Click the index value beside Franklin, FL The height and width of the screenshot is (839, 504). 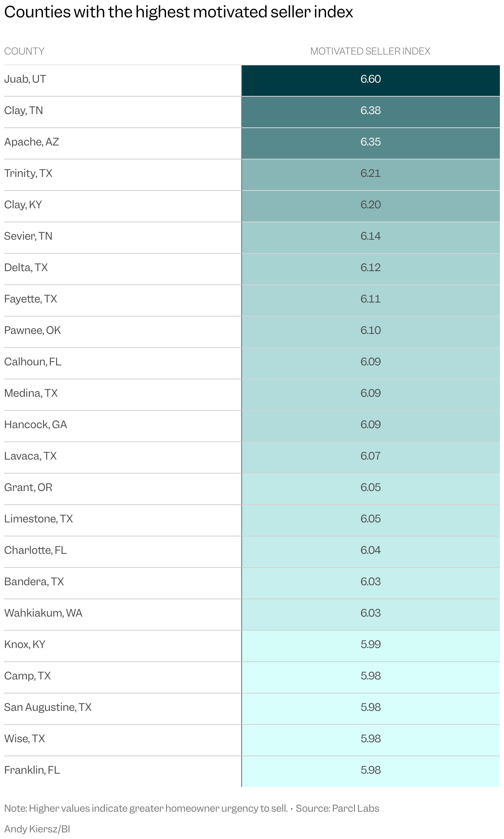(x=371, y=770)
